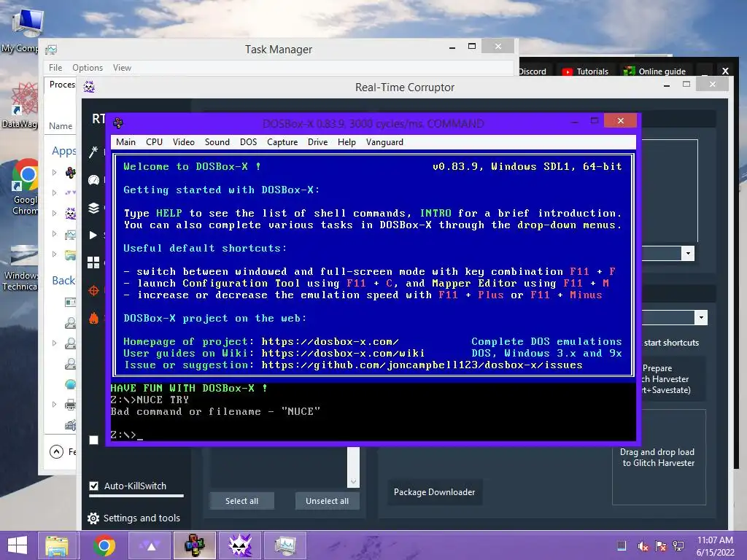Select the stacked layers icon in RTC sidebar
The width and height of the screenshot is (747, 560).
(x=93, y=208)
